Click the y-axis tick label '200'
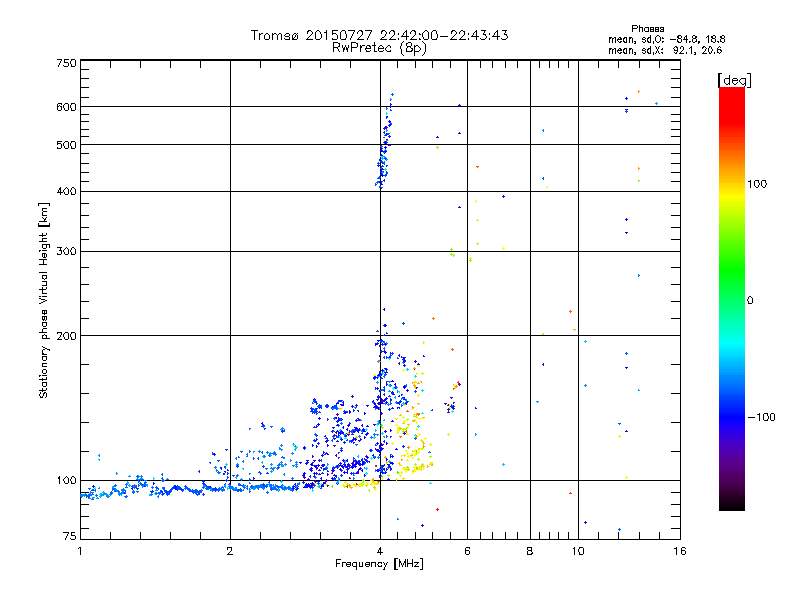This screenshot has height=600, width=800. (66, 336)
